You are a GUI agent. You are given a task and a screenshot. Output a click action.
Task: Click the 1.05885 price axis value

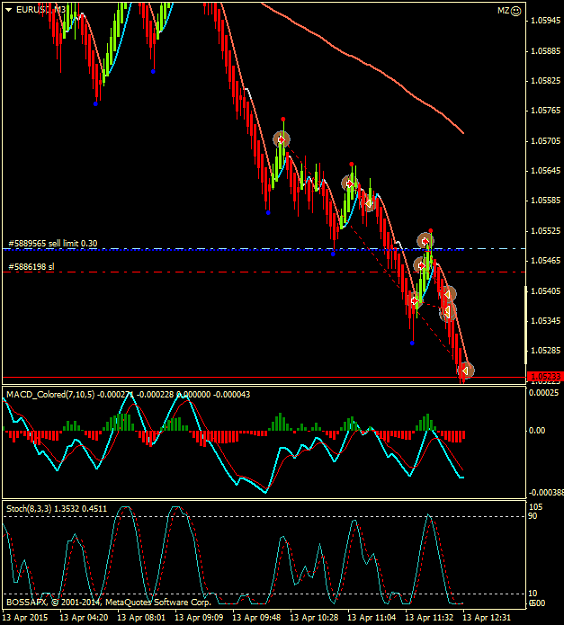(546, 51)
